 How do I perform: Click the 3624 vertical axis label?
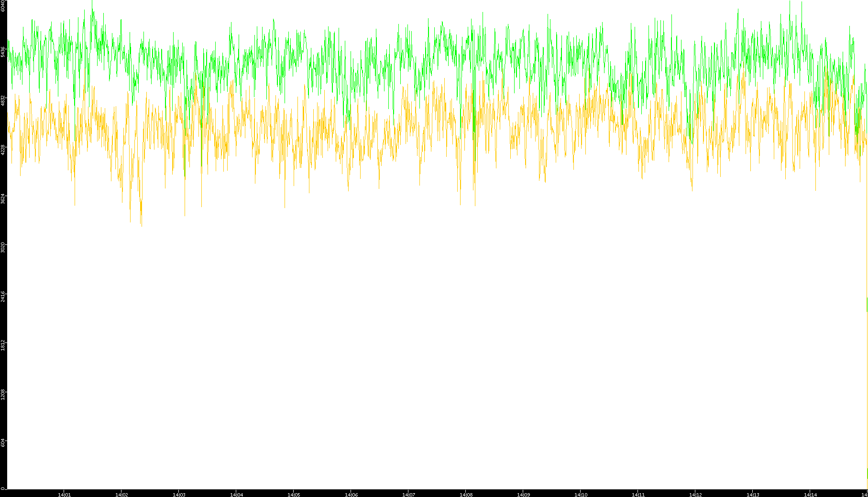click(x=3, y=199)
